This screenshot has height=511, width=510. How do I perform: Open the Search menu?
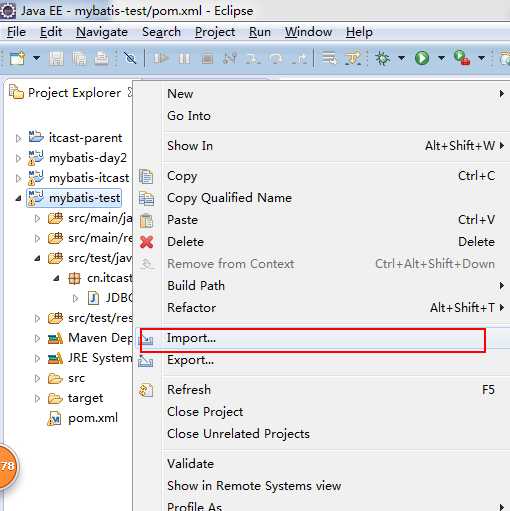coord(161,32)
